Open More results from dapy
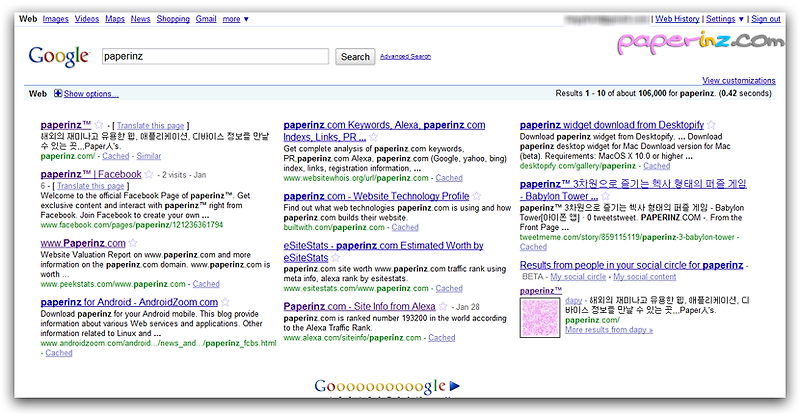 pos(609,330)
